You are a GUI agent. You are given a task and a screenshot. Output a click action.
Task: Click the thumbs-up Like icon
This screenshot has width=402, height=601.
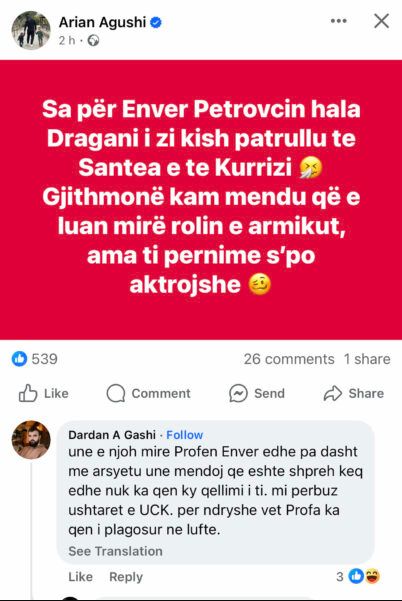28,393
